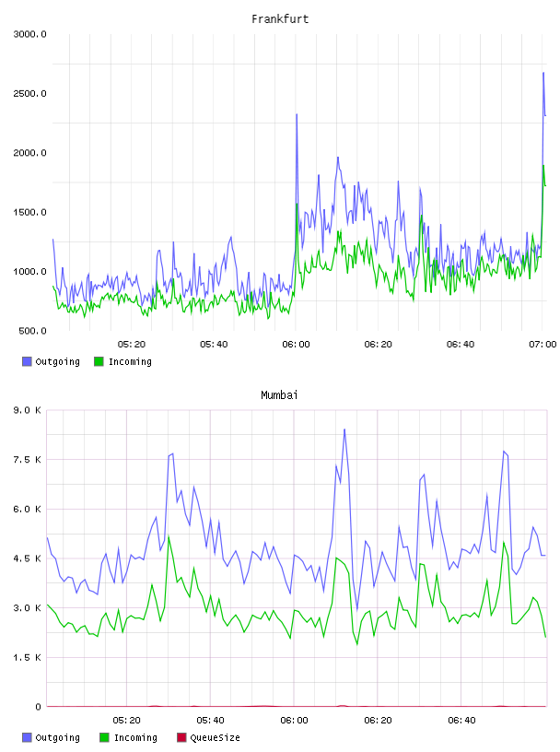Click the 06:40 time label on Frankfurt chart
The width and height of the screenshot is (560, 752).
click(x=461, y=345)
